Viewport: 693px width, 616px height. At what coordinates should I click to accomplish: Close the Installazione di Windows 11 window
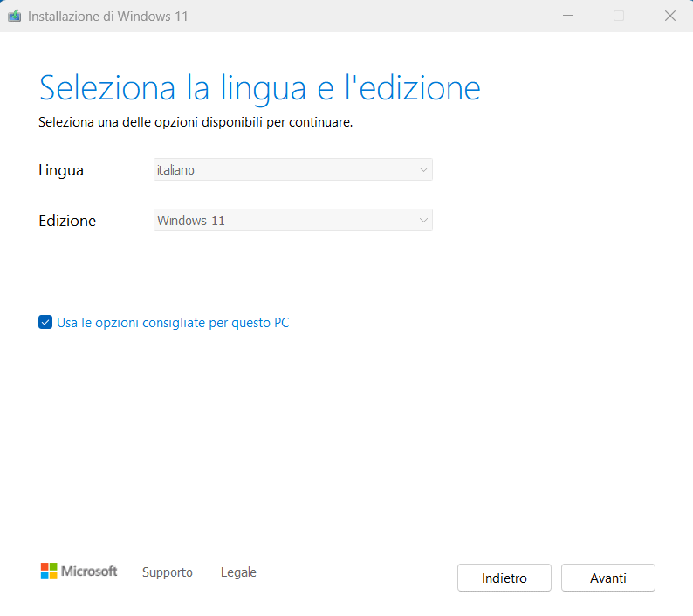(x=670, y=16)
